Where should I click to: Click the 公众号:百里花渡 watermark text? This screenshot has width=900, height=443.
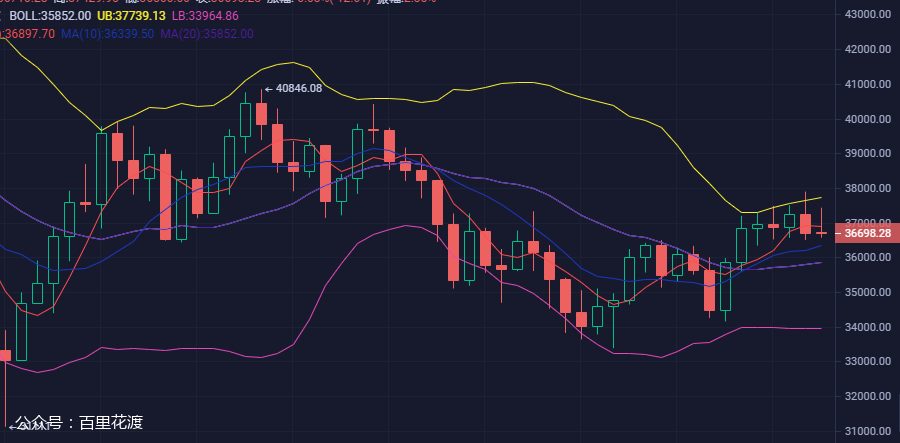[x=78, y=423]
